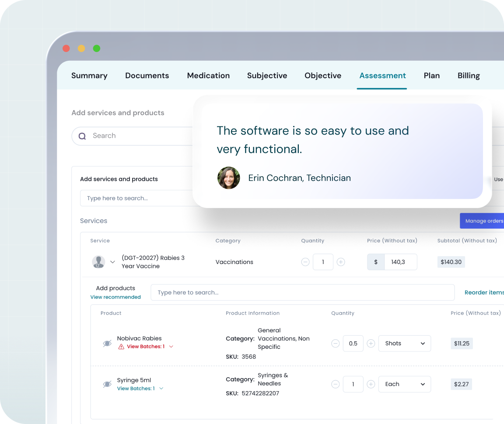Decrease Nobivac Rabies quantity
This screenshot has width=504, height=424.
(x=335, y=344)
